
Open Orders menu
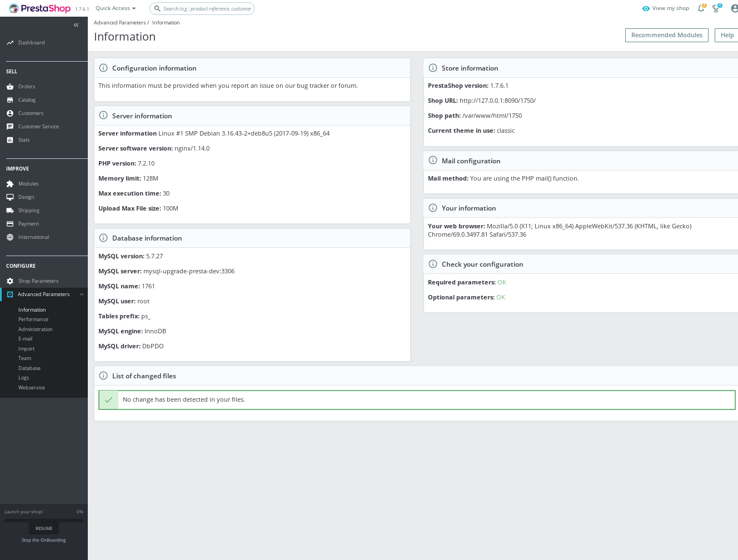27,87
